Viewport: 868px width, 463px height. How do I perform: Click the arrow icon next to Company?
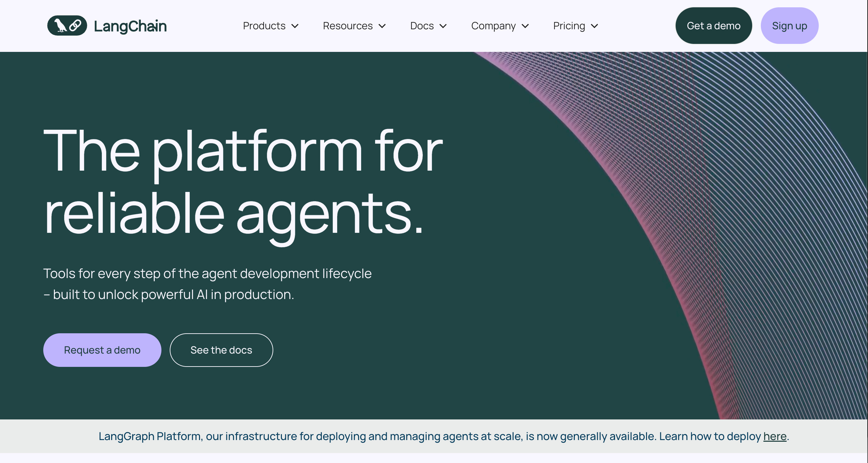click(525, 26)
